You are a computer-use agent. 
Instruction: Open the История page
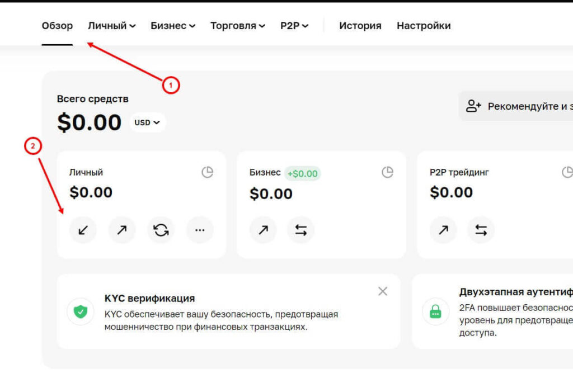pyautogui.click(x=360, y=25)
